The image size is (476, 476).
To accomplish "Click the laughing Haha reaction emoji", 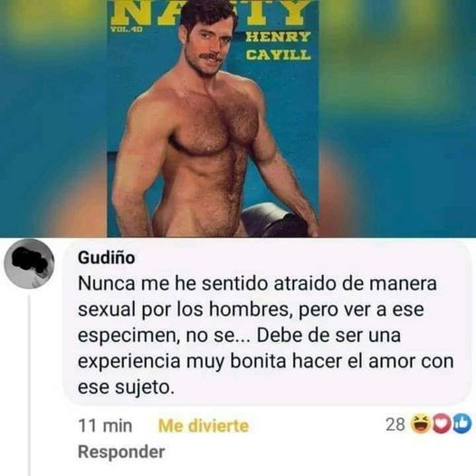I will pyautogui.click(x=421, y=424).
